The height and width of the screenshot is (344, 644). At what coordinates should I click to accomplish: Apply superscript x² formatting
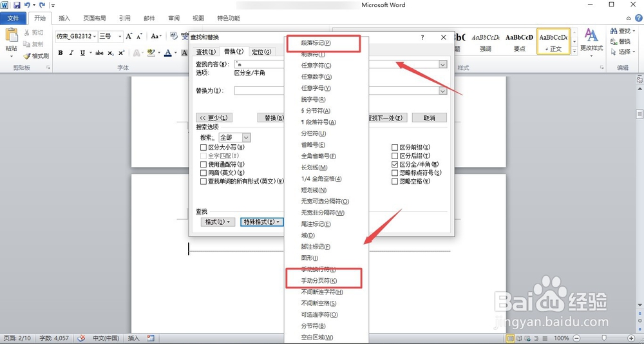click(121, 53)
